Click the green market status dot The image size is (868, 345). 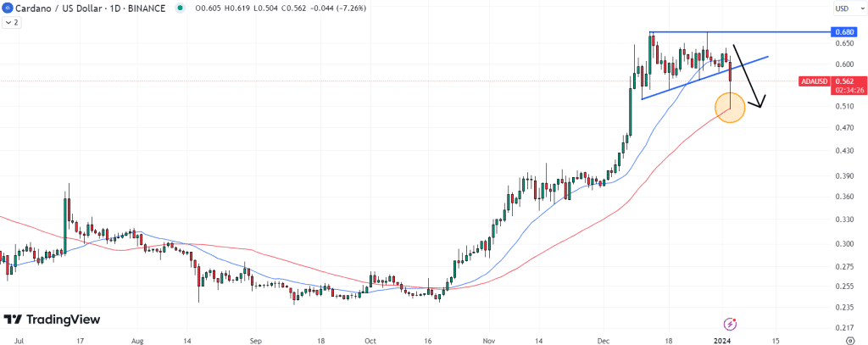[181, 8]
